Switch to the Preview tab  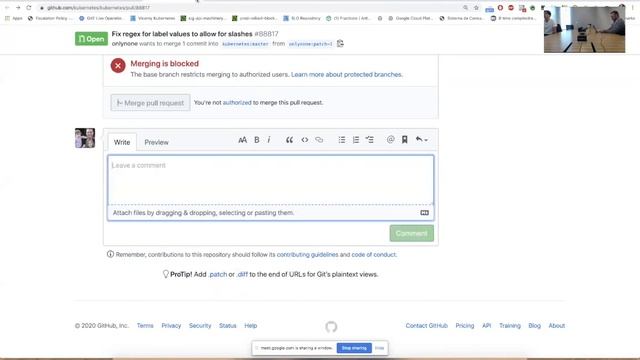click(156, 142)
